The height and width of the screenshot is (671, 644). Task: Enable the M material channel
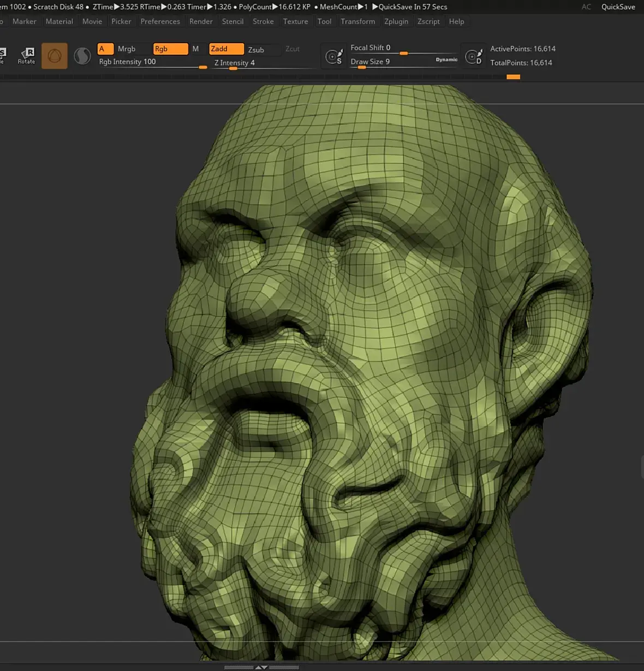[x=196, y=49]
